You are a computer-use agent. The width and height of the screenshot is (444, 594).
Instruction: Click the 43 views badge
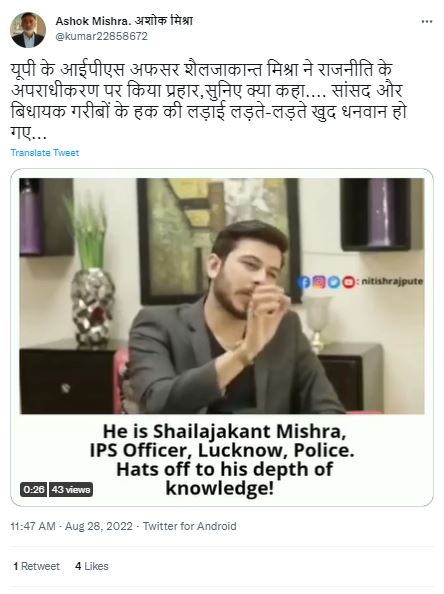71,489
